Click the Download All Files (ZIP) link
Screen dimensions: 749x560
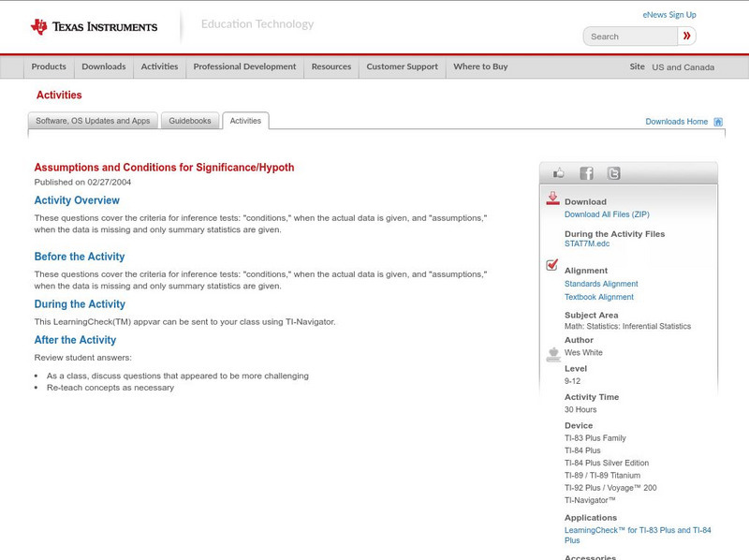(607, 214)
